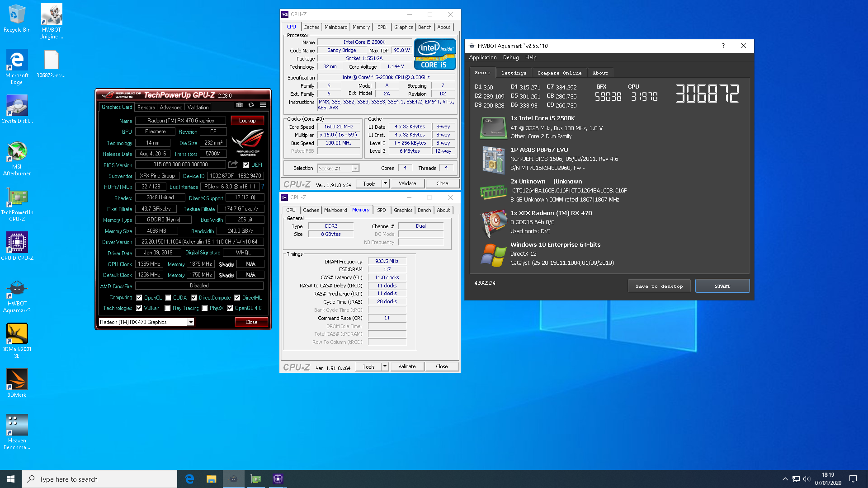Toggle CUDA checkbox

pos(168,298)
